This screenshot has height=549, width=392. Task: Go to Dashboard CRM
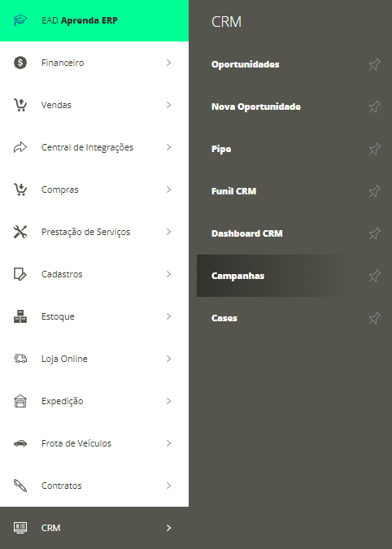pyautogui.click(x=246, y=233)
